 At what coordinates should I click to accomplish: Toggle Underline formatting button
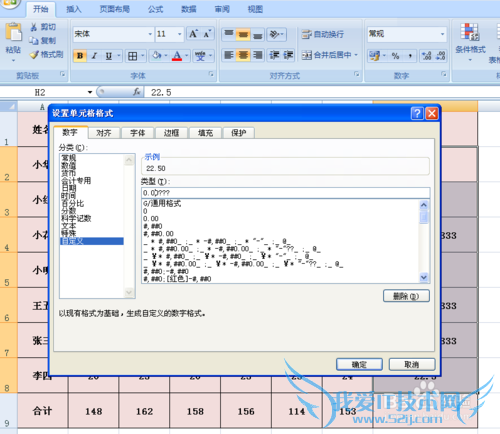click(x=109, y=56)
